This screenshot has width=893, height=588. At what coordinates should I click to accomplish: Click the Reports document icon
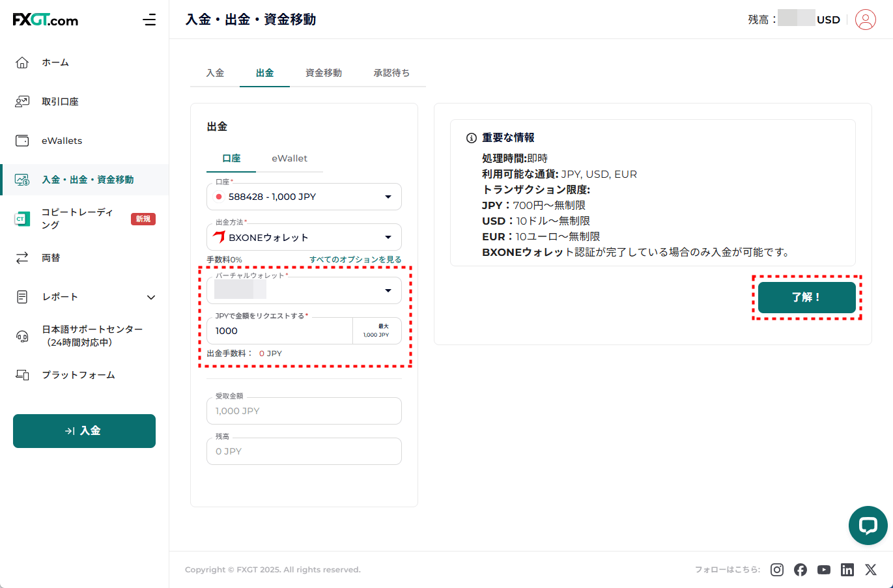point(22,297)
